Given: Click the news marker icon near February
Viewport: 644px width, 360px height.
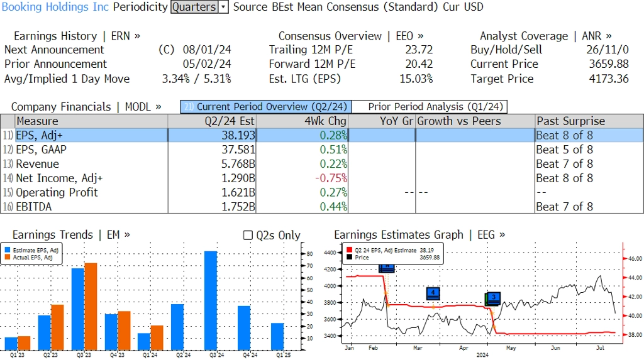Looking at the screenshot, I should pyautogui.click(x=387, y=268).
